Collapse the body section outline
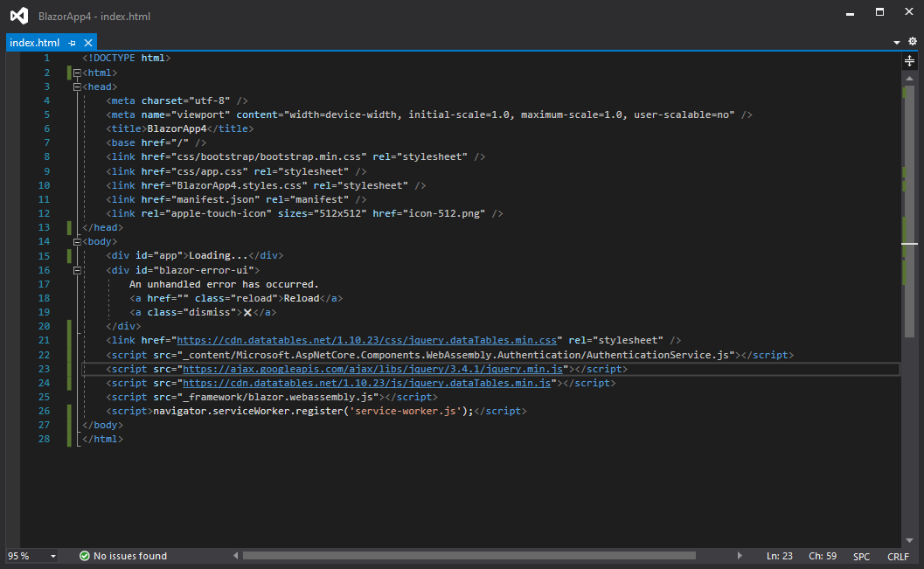 (78, 241)
